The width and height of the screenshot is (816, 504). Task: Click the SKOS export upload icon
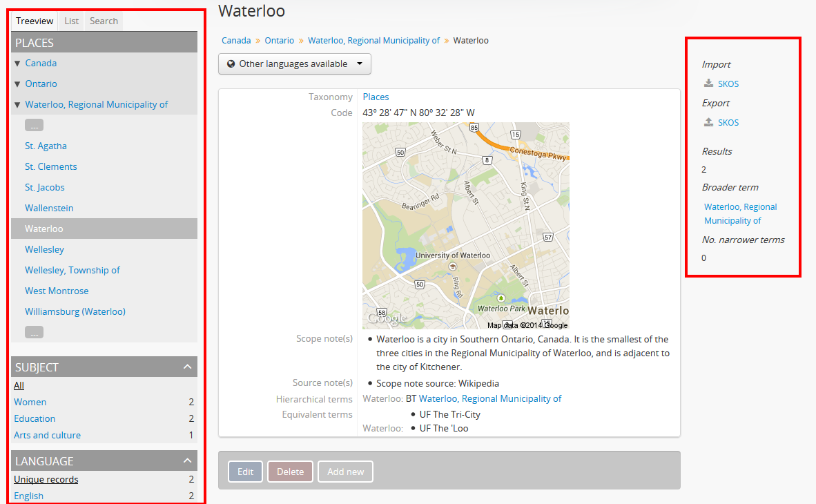pos(708,122)
